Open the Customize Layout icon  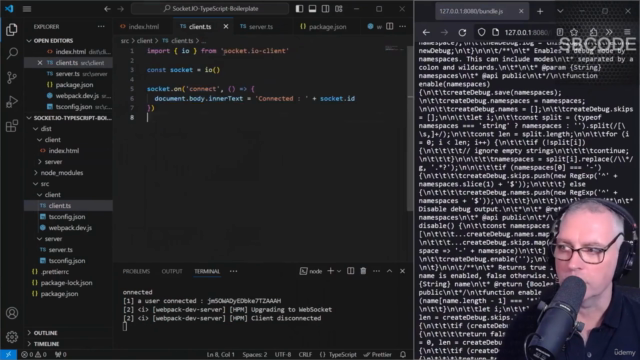point(339,9)
